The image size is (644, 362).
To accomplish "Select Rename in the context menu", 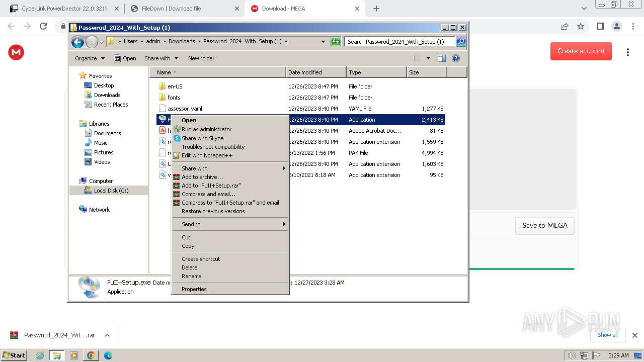I will click(230, 276).
